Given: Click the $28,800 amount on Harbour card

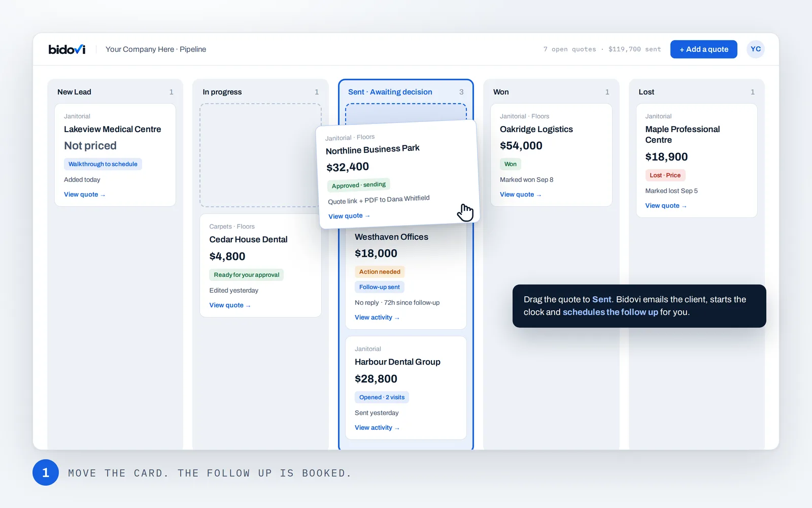Looking at the screenshot, I should click(x=376, y=379).
